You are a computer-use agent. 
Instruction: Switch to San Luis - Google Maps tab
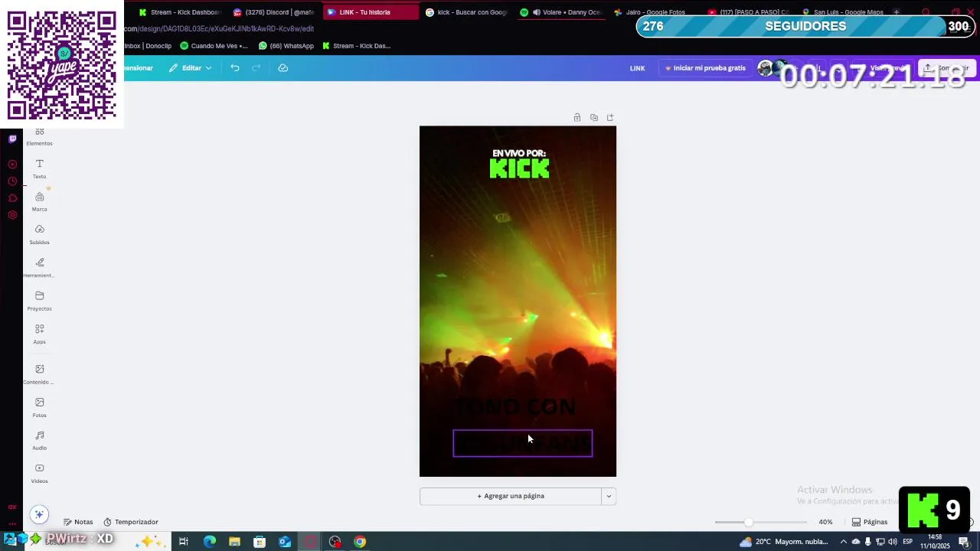click(842, 12)
